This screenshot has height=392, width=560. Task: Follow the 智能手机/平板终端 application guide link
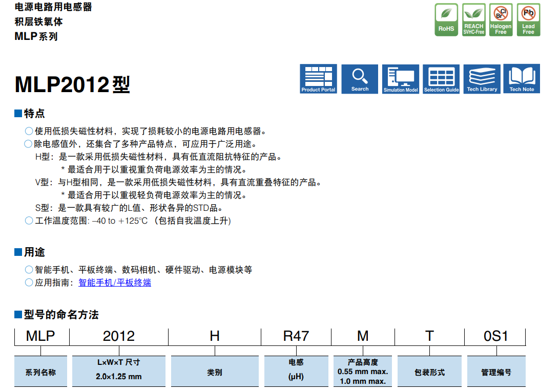coord(114,282)
